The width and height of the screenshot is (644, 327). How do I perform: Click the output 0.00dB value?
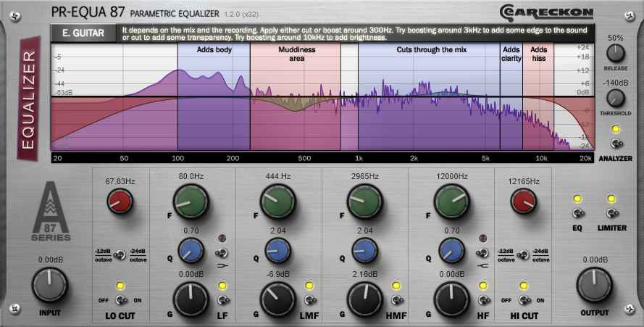tap(595, 260)
